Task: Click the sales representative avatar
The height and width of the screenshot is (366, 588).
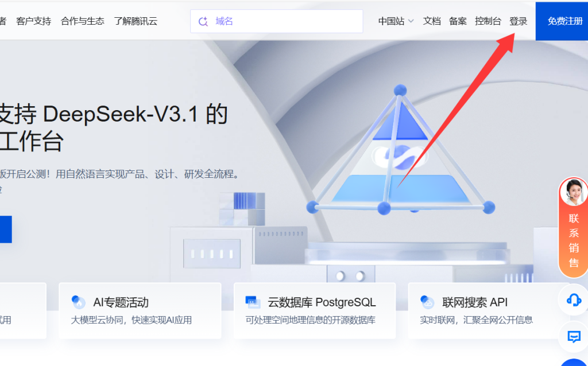Action: pos(574,192)
